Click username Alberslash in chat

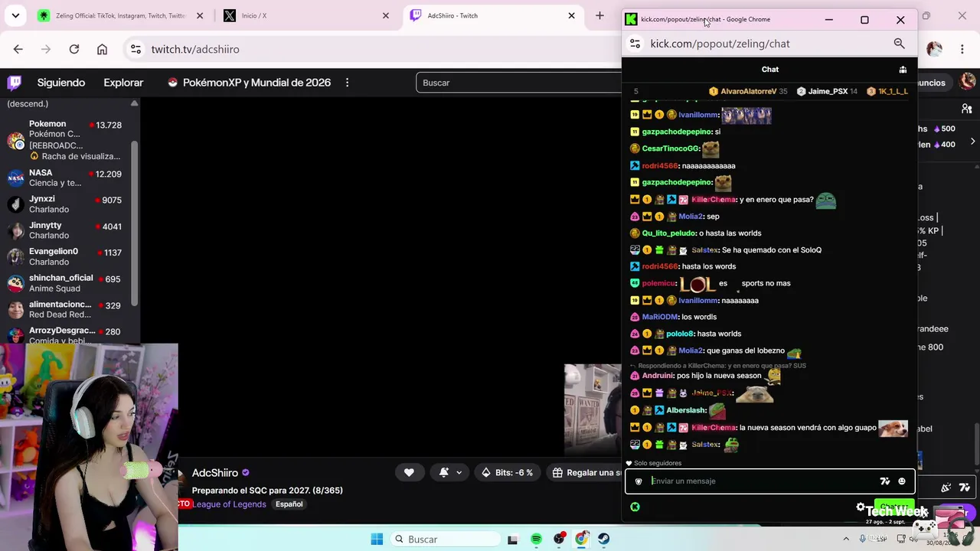[x=686, y=410]
